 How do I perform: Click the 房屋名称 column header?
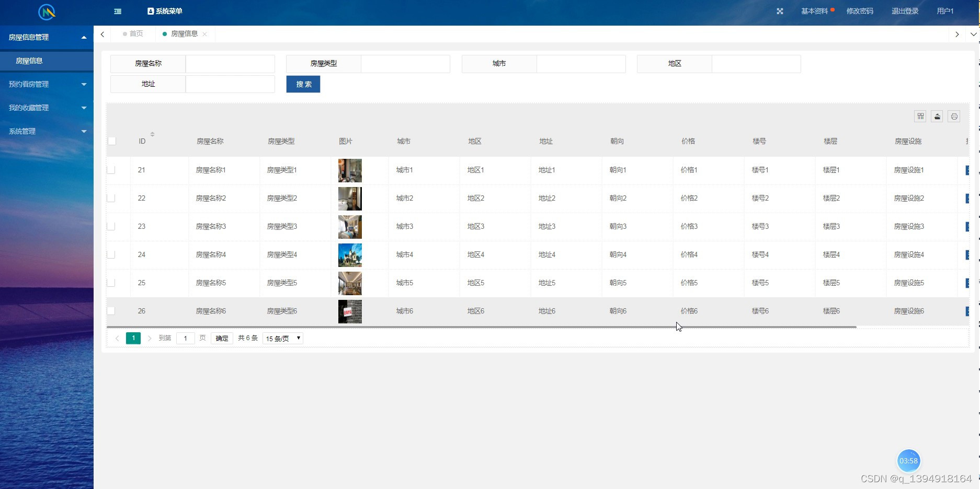click(210, 141)
